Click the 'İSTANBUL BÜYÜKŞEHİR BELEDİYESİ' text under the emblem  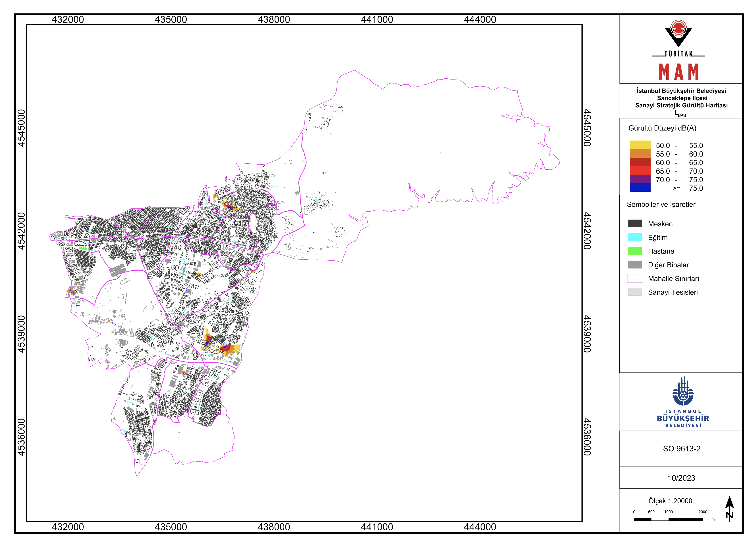683,418
